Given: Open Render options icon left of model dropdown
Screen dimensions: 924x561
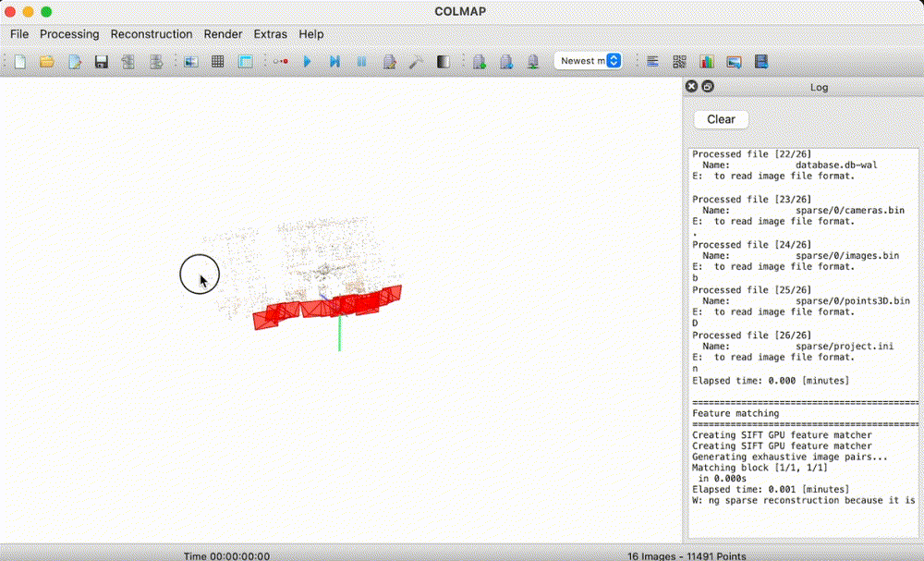Looking at the screenshot, I should 533,61.
